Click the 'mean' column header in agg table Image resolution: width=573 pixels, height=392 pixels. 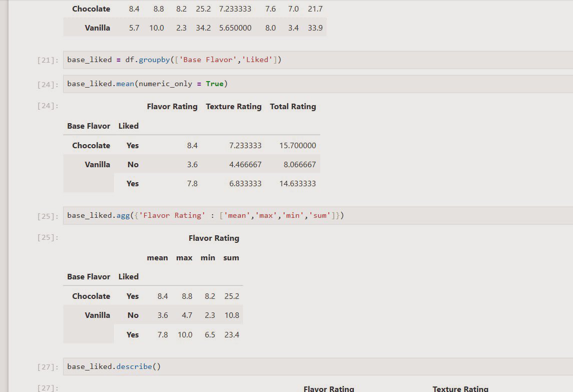point(157,258)
